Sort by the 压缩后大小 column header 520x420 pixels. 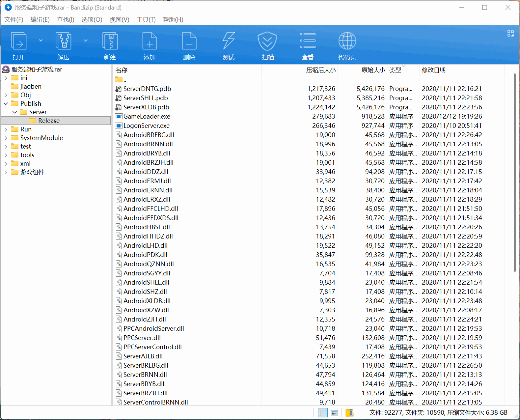tap(321, 70)
